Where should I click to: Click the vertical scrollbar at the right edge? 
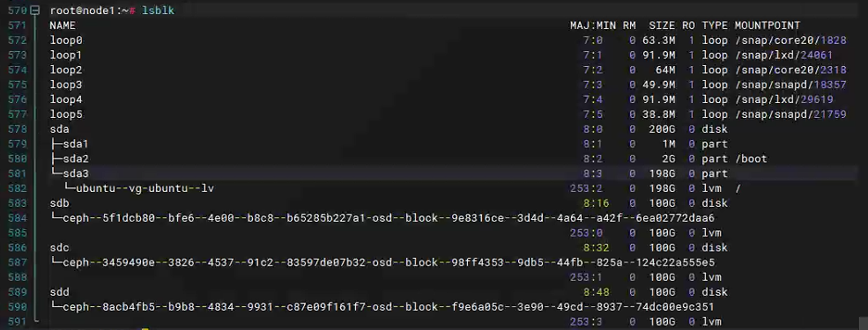pyautogui.click(x=863, y=323)
